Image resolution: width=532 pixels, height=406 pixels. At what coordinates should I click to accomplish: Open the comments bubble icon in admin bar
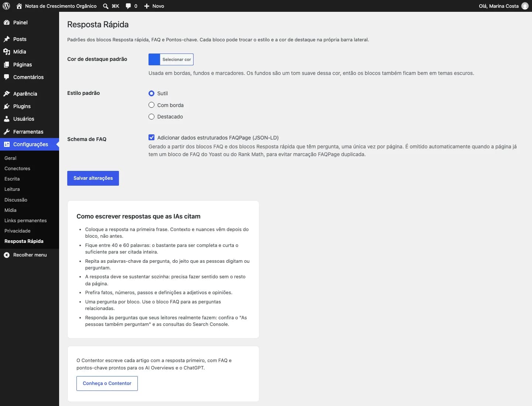128,6
